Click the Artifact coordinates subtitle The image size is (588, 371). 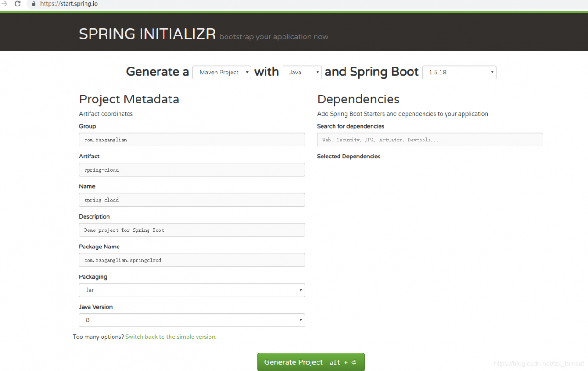click(x=106, y=114)
